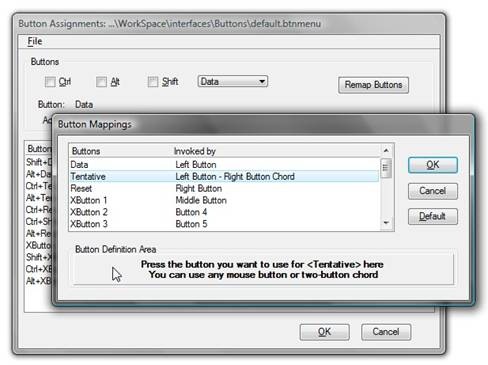Click the mappings list scroll down arrow
The width and height of the screenshot is (488, 365).
386,223
